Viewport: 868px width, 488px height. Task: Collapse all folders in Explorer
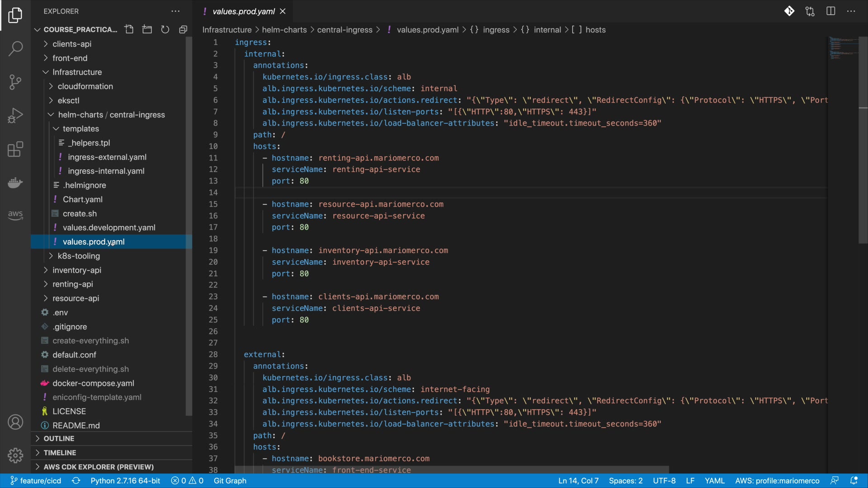click(183, 29)
